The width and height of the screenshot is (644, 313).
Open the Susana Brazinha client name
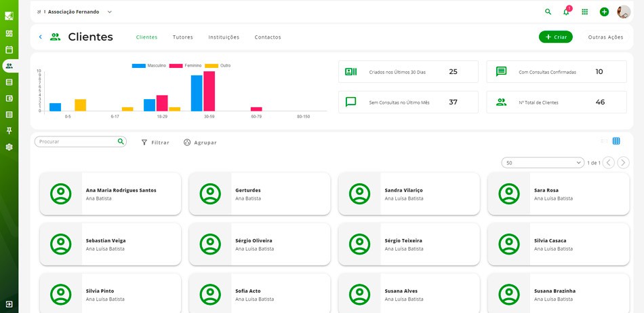click(x=555, y=291)
